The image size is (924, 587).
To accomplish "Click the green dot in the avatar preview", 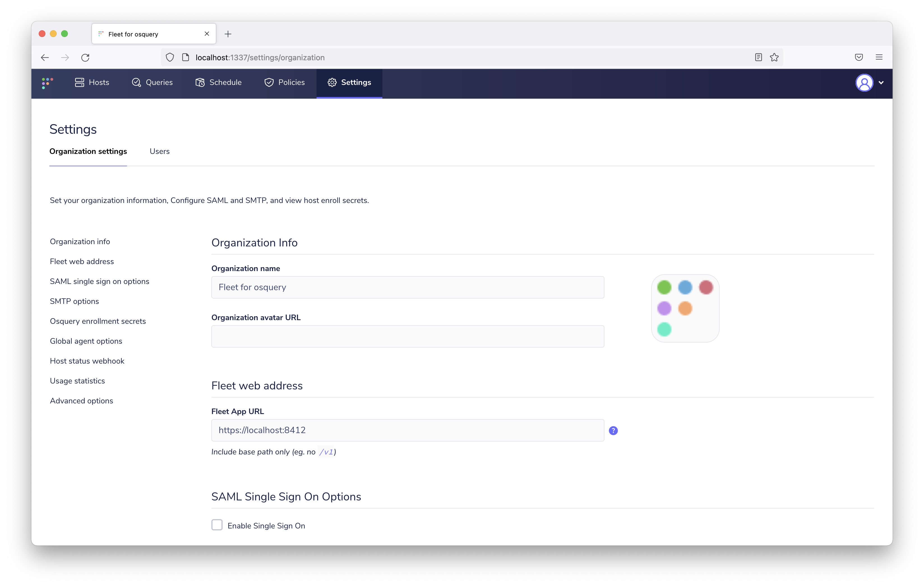I will point(664,287).
